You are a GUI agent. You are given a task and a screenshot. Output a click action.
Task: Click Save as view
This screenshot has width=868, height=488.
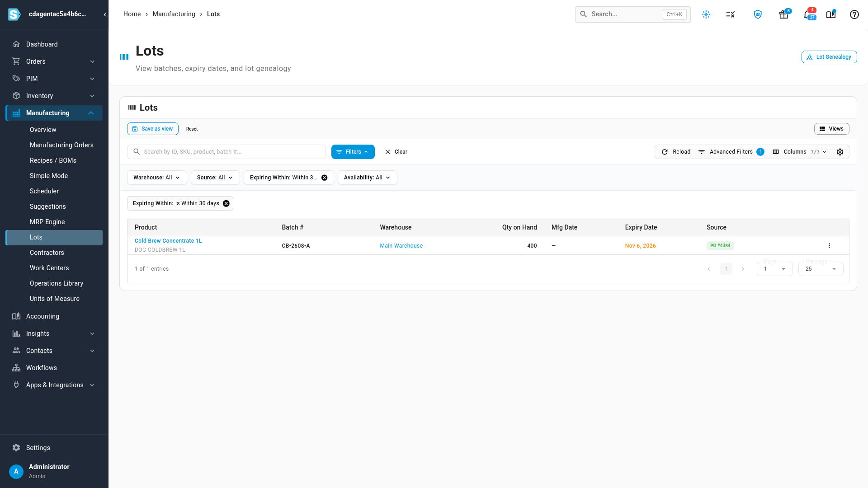pyautogui.click(x=153, y=129)
